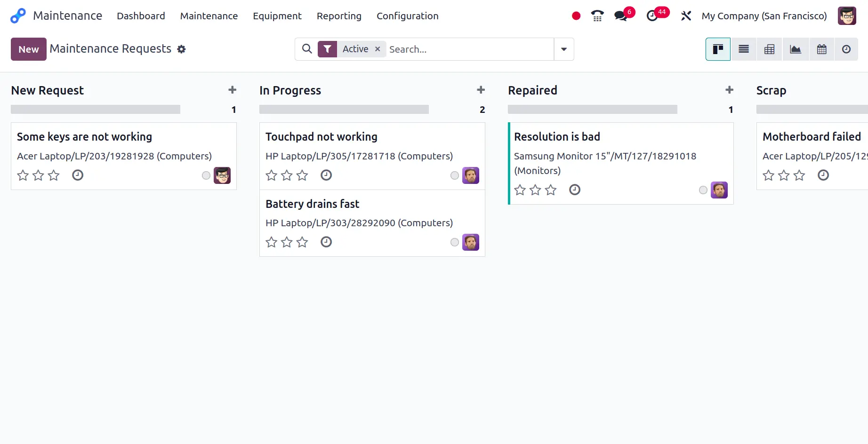Open the VoIP phone icon
The width and height of the screenshot is (868, 444).
597,16
